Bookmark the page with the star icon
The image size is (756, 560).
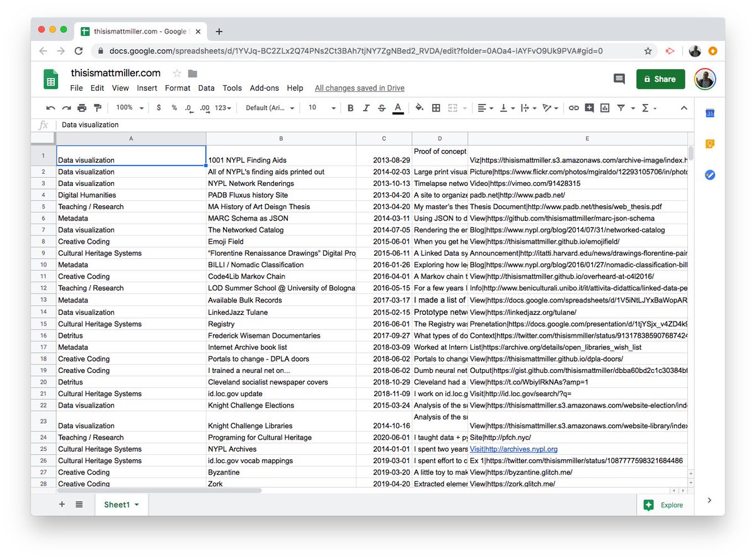click(648, 51)
